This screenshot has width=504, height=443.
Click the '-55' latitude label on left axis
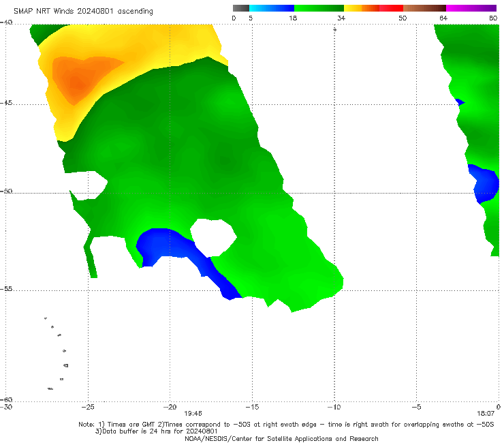pos(6,288)
